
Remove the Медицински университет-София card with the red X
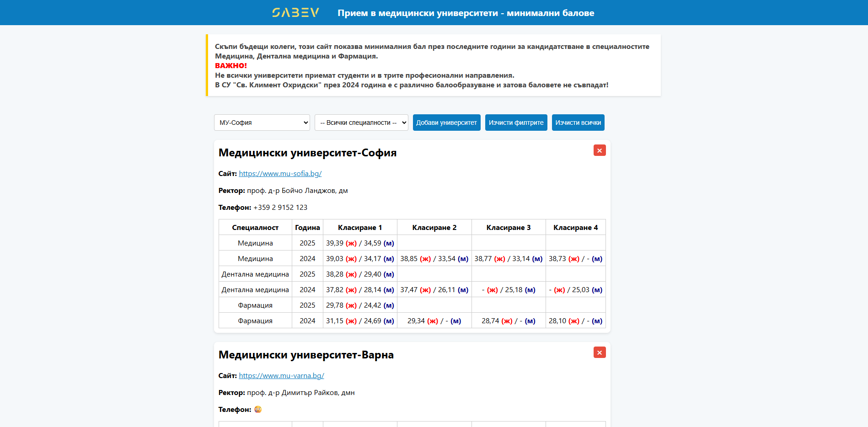(x=599, y=150)
